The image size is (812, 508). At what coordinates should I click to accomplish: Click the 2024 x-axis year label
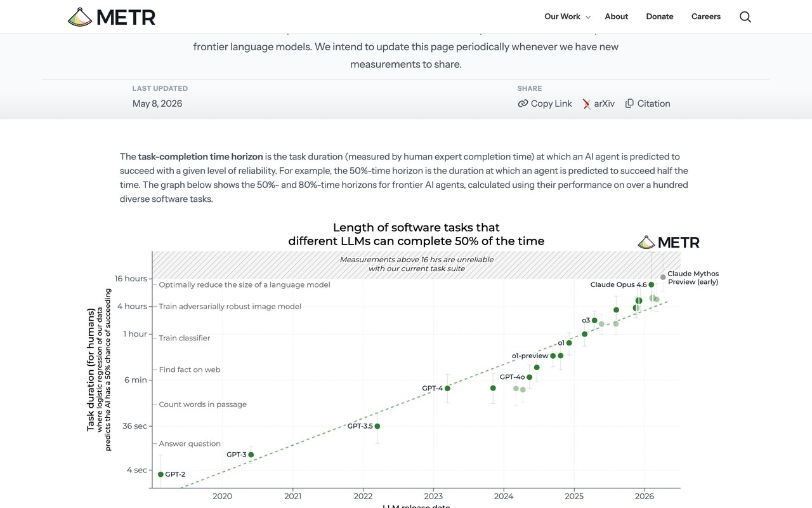pyautogui.click(x=504, y=496)
